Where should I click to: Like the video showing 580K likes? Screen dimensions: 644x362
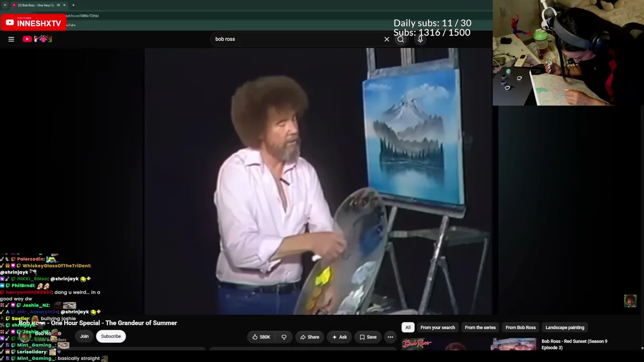coord(261,337)
